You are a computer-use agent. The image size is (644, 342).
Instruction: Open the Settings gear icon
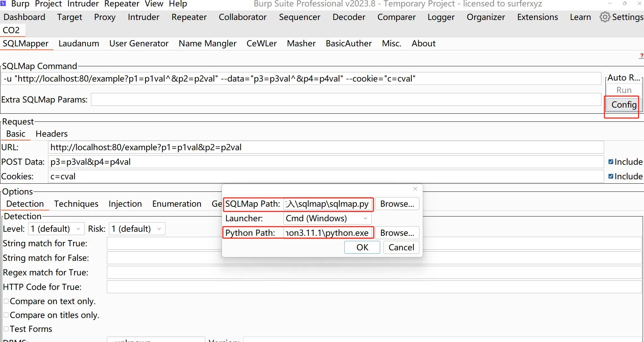[605, 17]
